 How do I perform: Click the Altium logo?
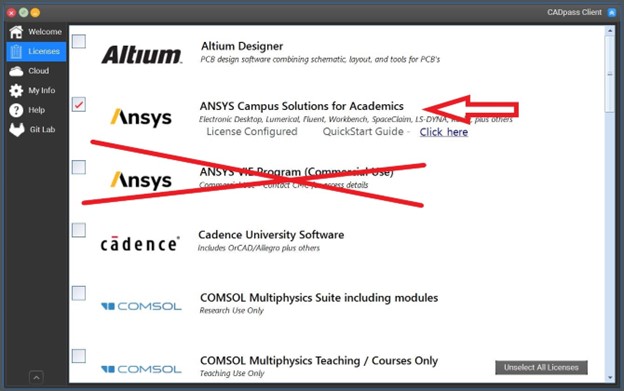point(142,54)
